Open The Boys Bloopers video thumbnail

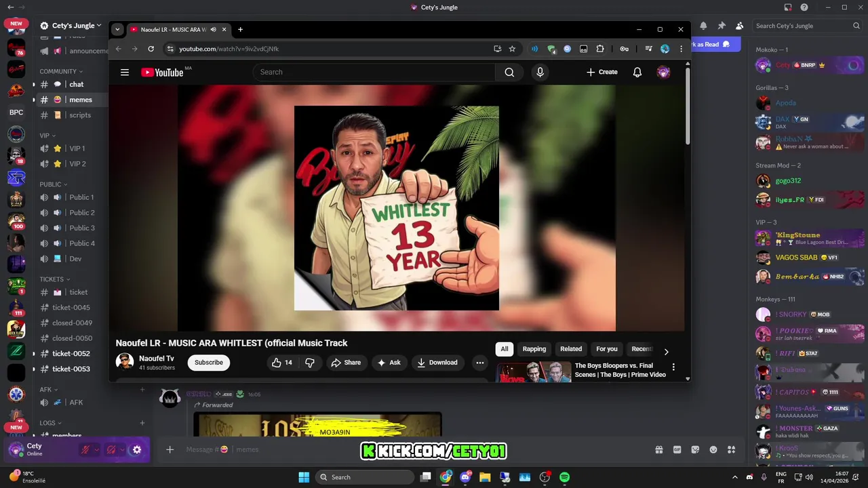tap(534, 372)
